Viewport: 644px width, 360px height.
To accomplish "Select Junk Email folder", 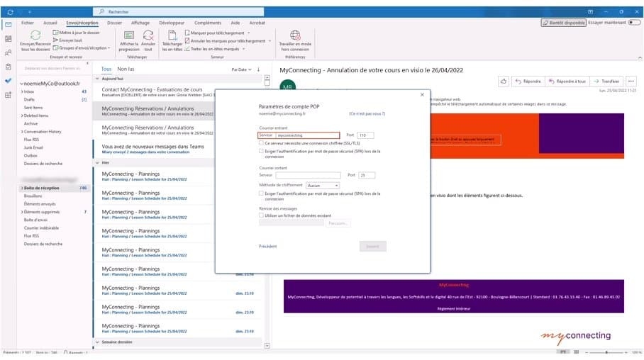I will pos(33,148).
